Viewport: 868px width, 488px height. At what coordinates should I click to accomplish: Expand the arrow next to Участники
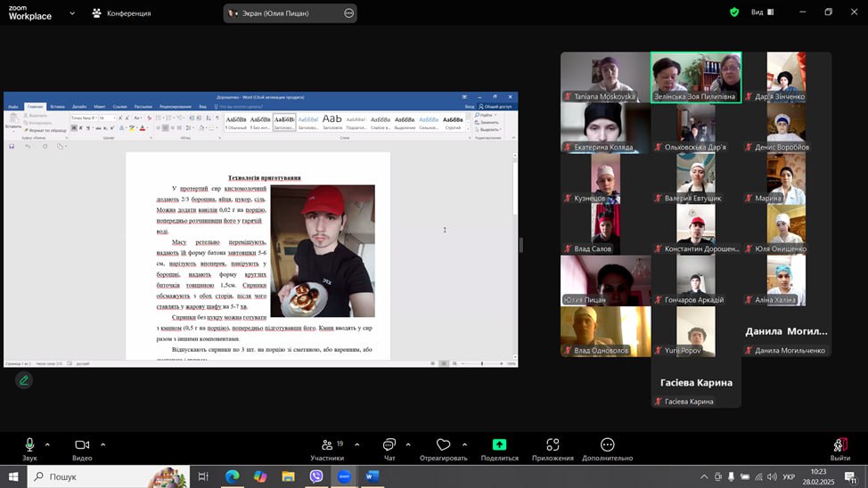click(356, 444)
